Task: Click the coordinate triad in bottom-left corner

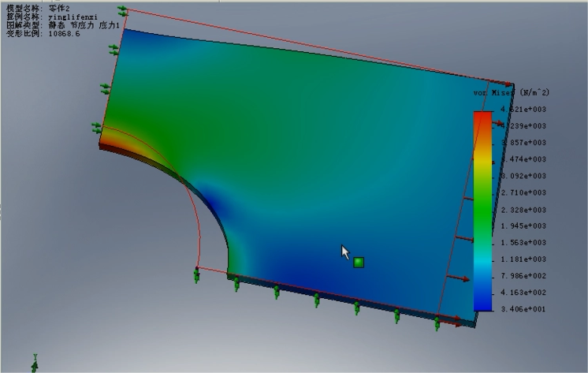Action: click(x=35, y=364)
